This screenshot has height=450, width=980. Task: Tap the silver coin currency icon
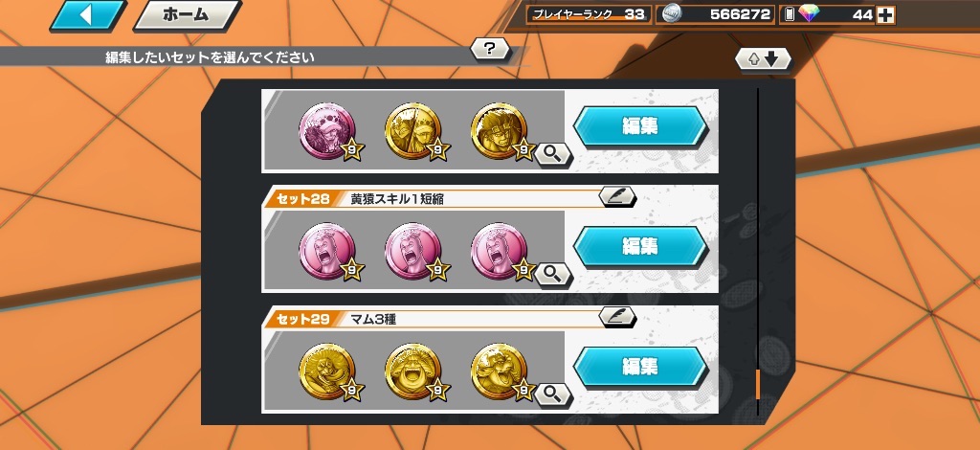pyautogui.click(x=672, y=14)
